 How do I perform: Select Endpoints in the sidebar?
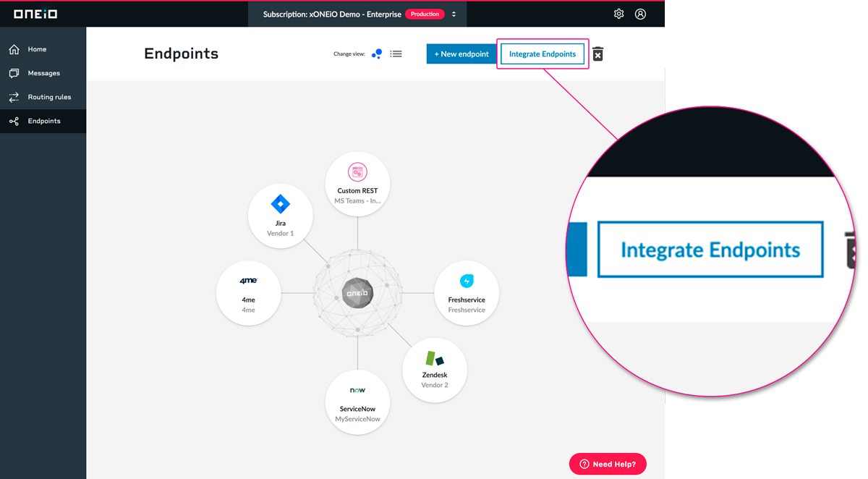[x=43, y=121]
